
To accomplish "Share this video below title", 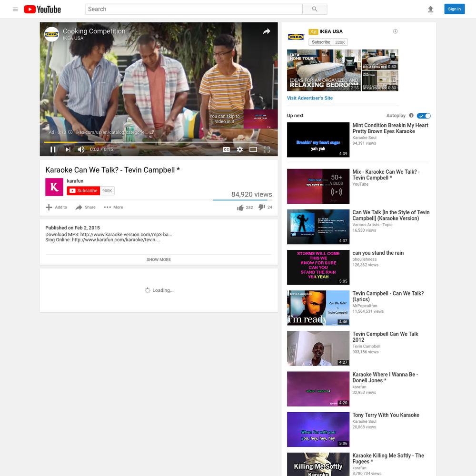I will pyautogui.click(x=86, y=207).
